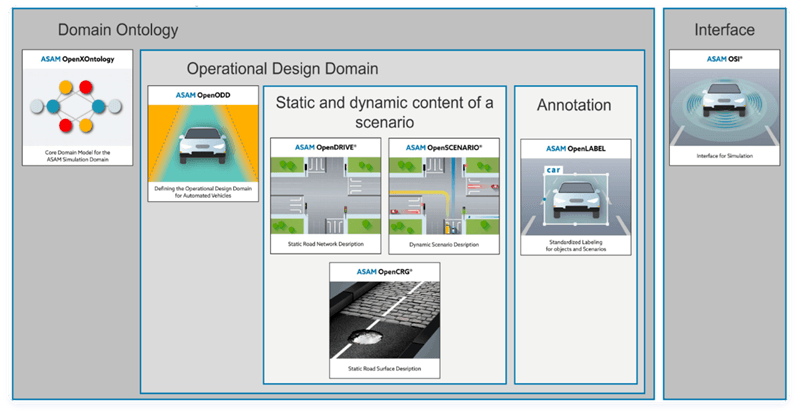Screen dimensions: 798x414
Task: Click the ASAM OpenLABEL title text
Action: pyautogui.click(x=576, y=149)
